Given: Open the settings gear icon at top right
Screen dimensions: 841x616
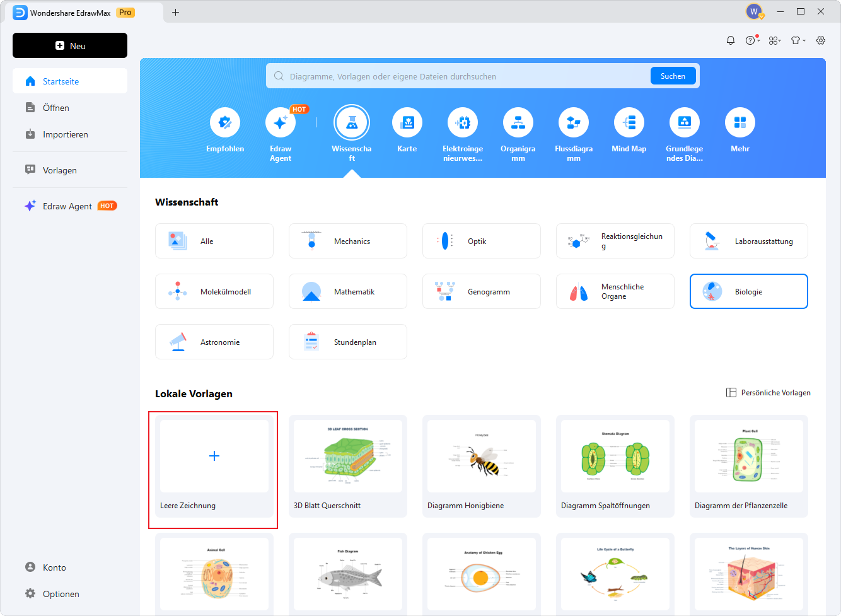Looking at the screenshot, I should [821, 40].
